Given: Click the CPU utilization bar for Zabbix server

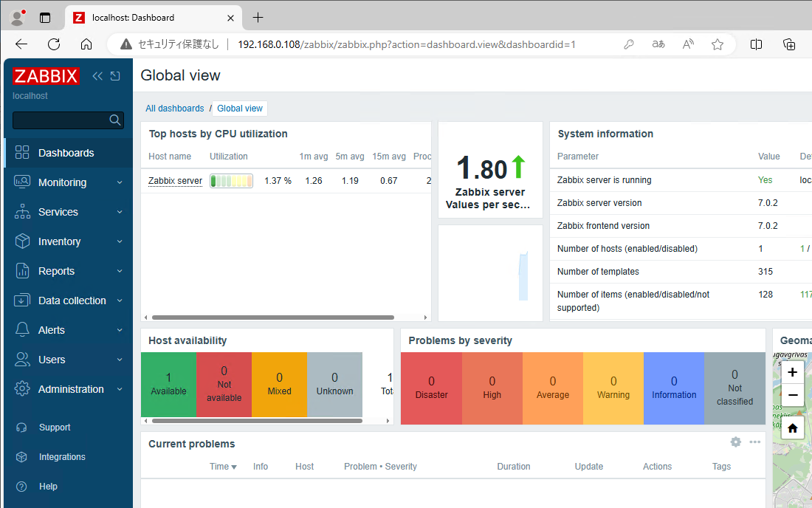Looking at the screenshot, I should (231, 180).
